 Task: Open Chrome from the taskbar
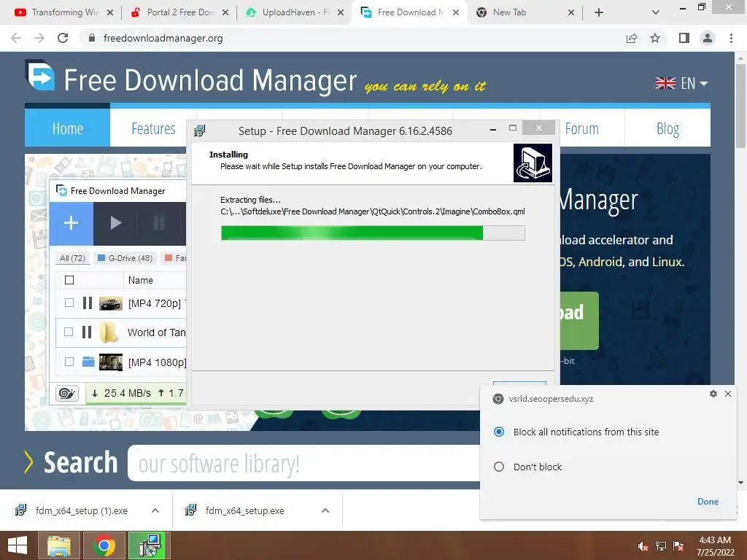pyautogui.click(x=104, y=545)
